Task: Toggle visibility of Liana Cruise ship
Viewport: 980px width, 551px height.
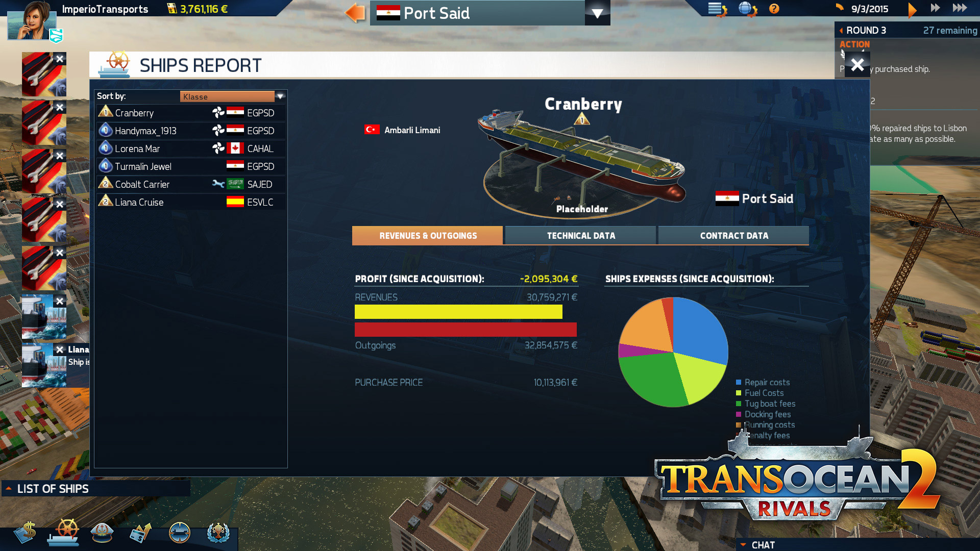Action: [60, 349]
